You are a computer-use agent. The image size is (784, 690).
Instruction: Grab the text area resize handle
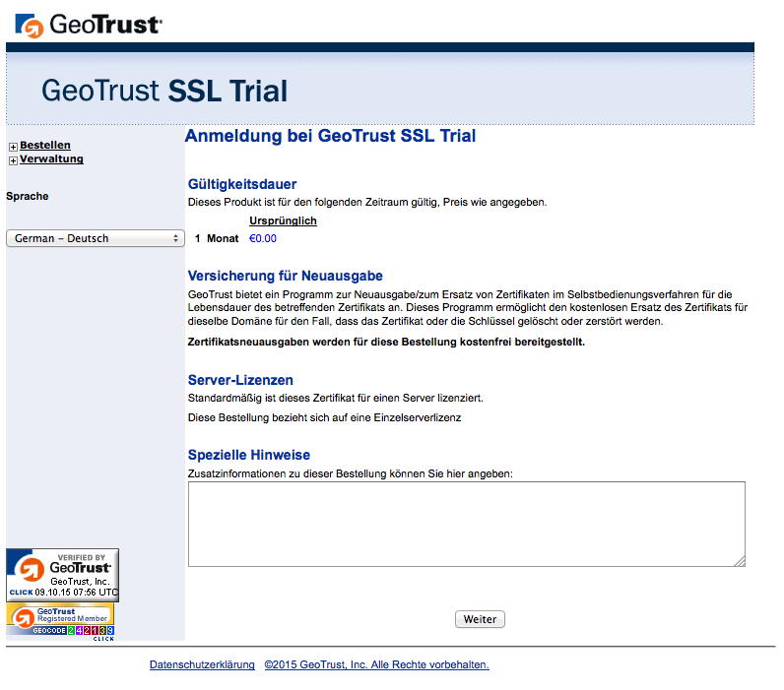(x=740, y=561)
